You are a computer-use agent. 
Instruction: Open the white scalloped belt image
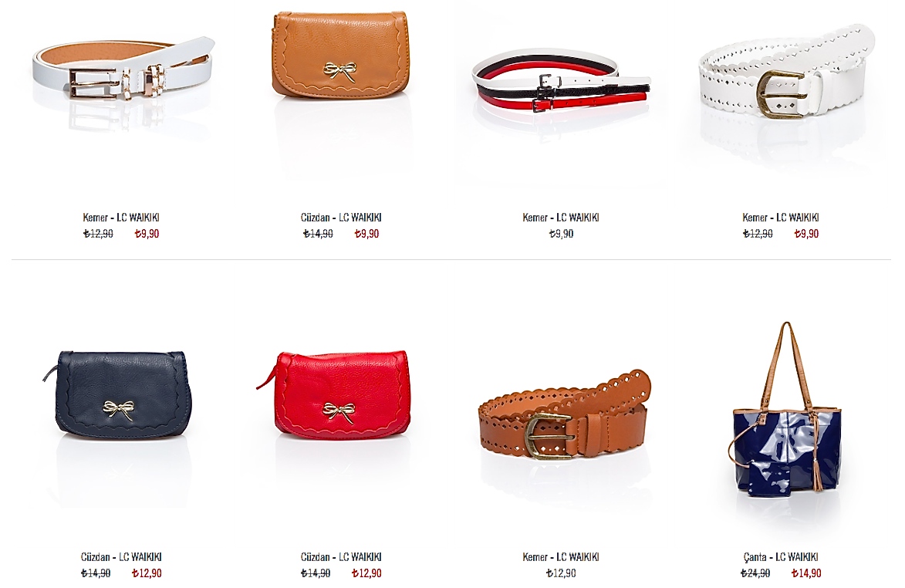click(x=786, y=73)
